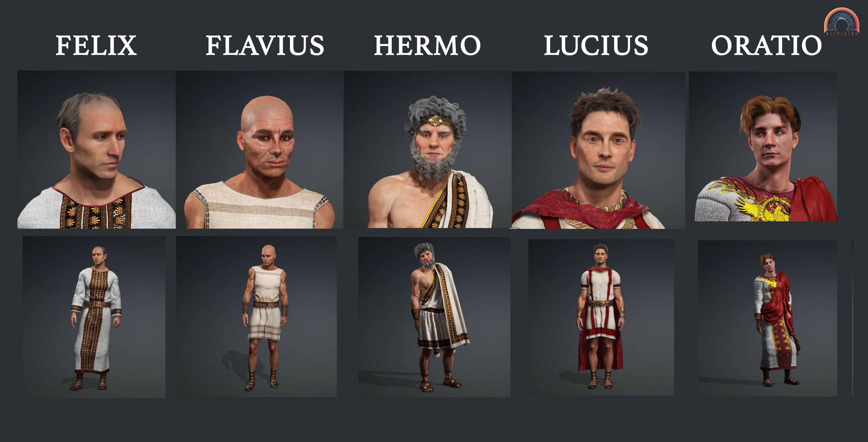Select the ORATIO name heading
This screenshot has height=442, width=868.
[766, 45]
